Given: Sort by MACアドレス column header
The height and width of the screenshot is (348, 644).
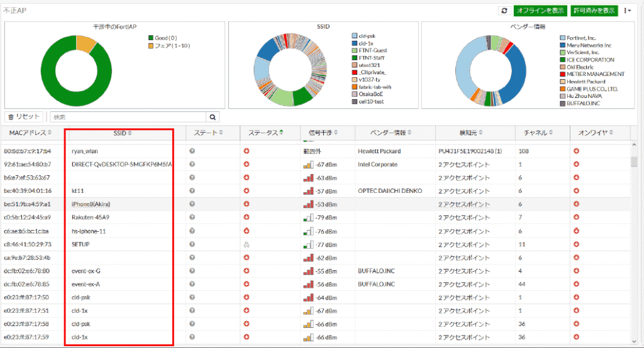Looking at the screenshot, I should click(x=30, y=133).
